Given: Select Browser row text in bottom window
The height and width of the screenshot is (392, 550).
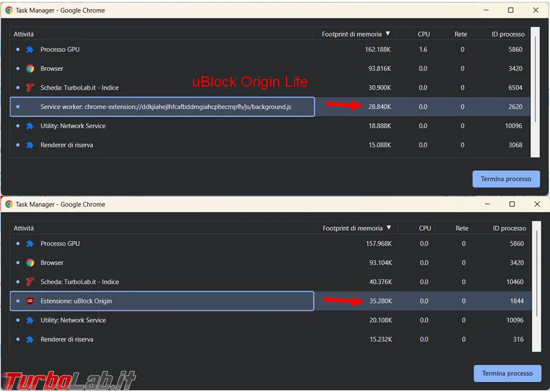Looking at the screenshot, I should point(52,263).
